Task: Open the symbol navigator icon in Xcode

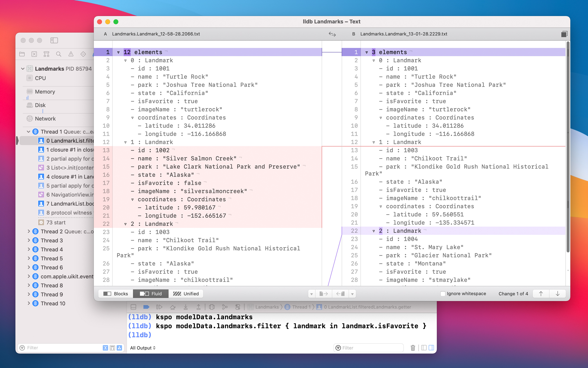Action: point(46,54)
